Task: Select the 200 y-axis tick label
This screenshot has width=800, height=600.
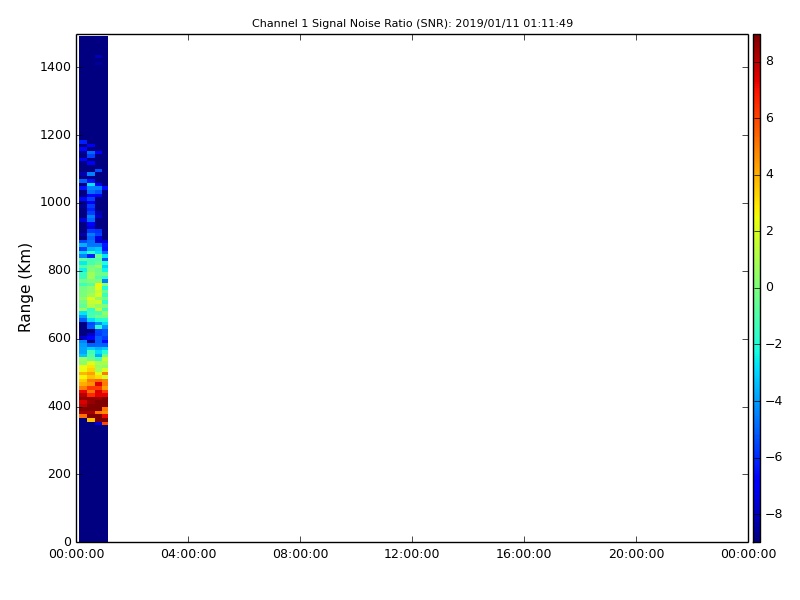Action: click(x=59, y=473)
